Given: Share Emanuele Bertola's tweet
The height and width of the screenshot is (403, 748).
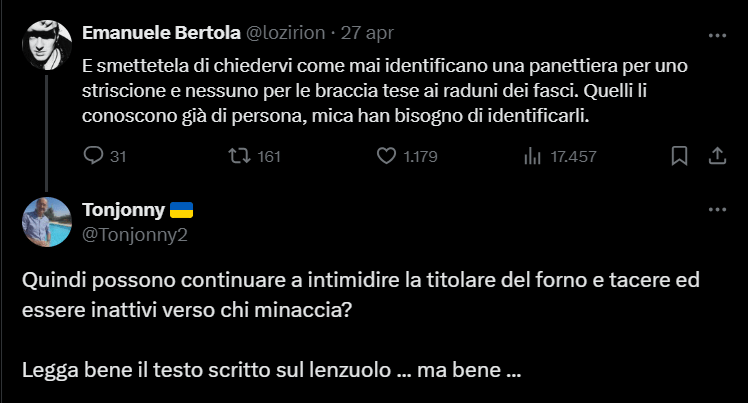Looking at the screenshot, I should 716,156.
